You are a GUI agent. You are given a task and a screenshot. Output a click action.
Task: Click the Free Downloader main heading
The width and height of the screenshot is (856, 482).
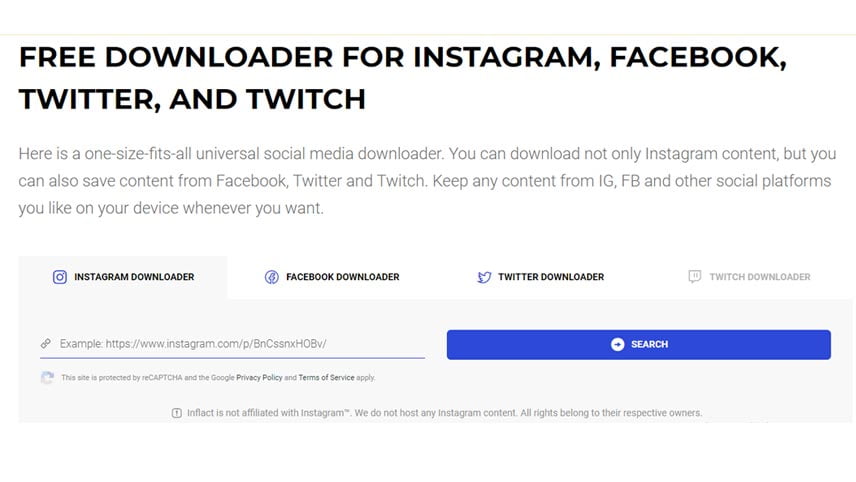[403, 78]
